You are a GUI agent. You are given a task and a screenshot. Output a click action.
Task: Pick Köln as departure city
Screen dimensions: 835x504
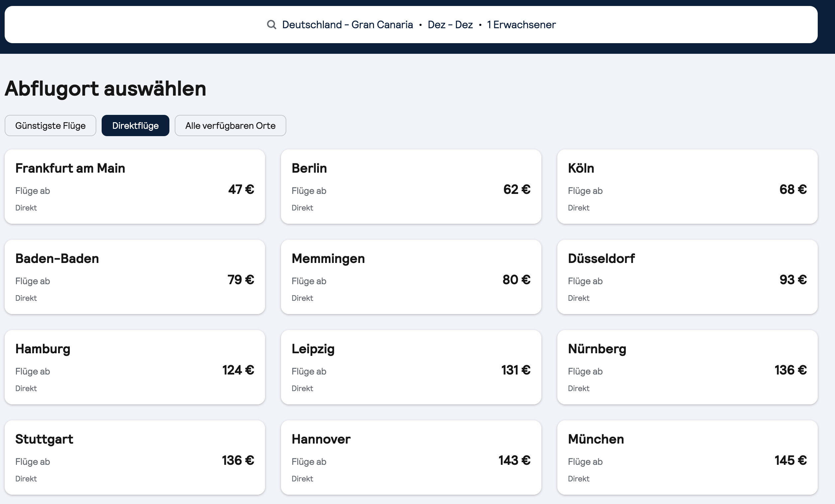point(687,186)
